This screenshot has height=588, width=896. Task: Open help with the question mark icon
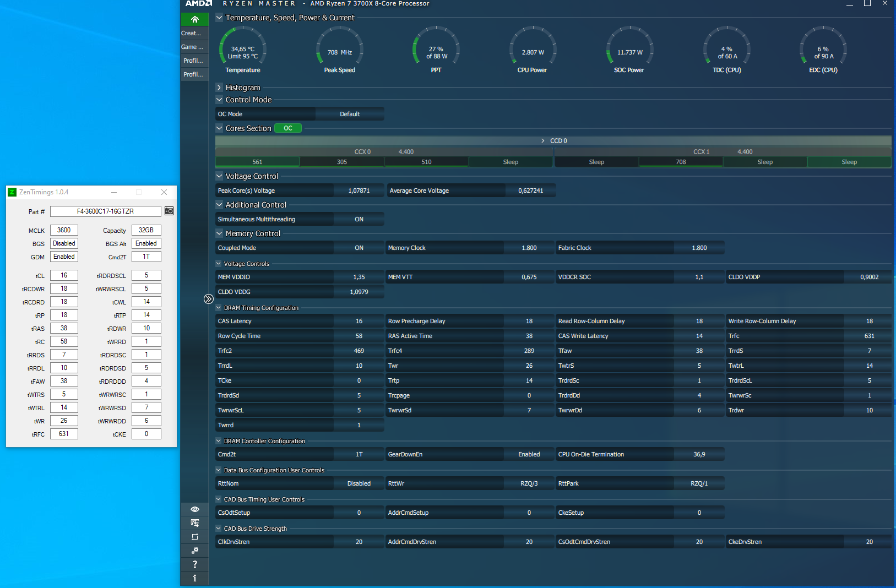tap(194, 564)
